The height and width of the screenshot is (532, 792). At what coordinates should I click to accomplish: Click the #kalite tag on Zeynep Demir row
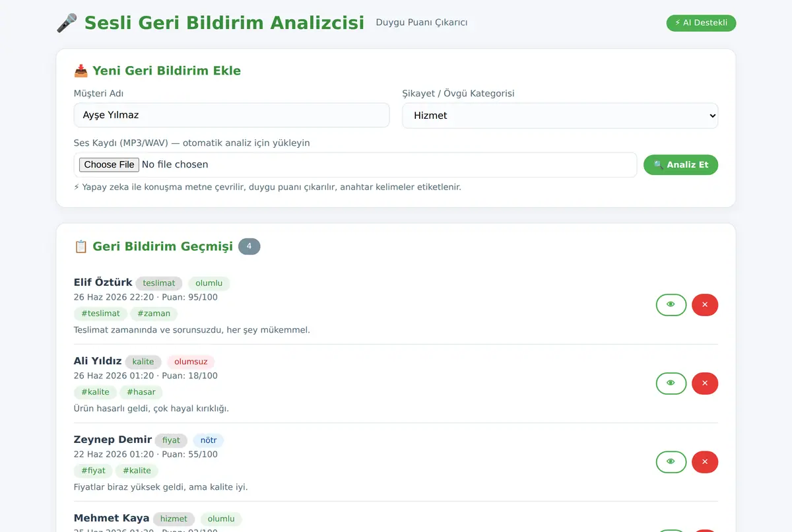[137, 471]
